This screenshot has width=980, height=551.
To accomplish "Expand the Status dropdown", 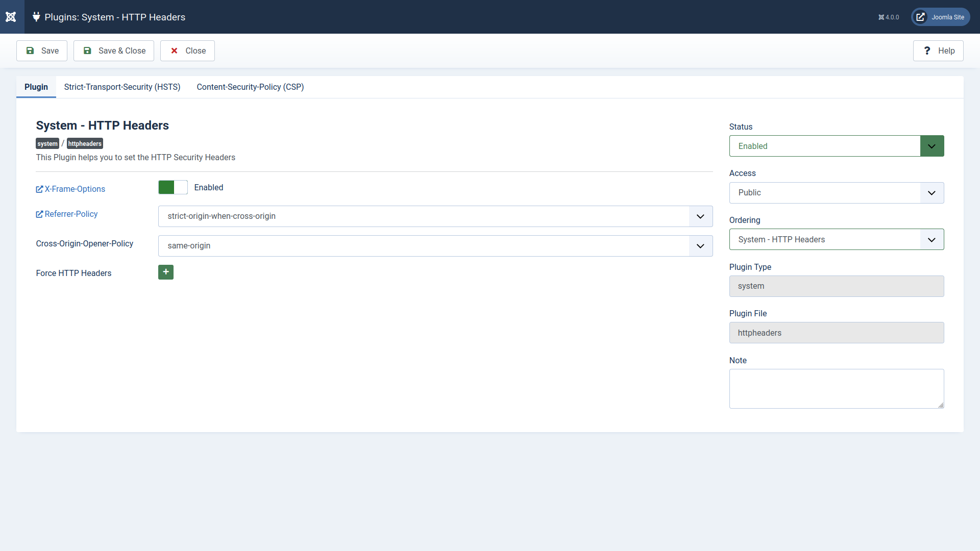I will [836, 146].
